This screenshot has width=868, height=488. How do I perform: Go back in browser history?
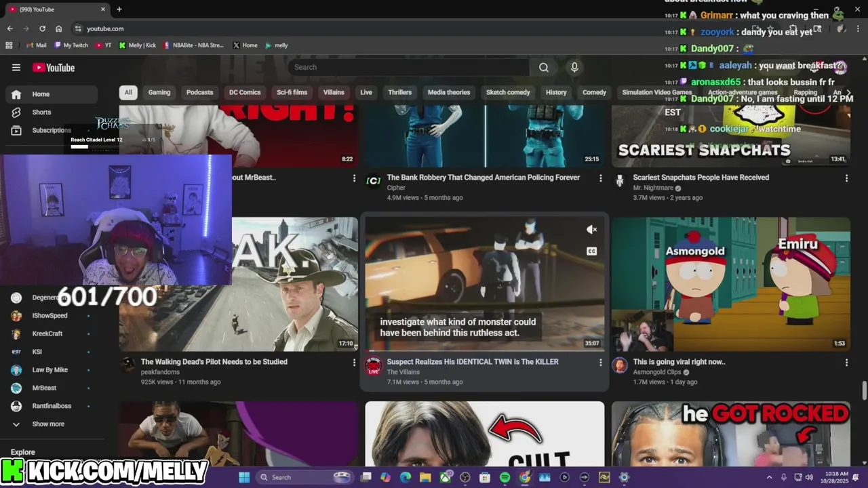click(x=9, y=28)
